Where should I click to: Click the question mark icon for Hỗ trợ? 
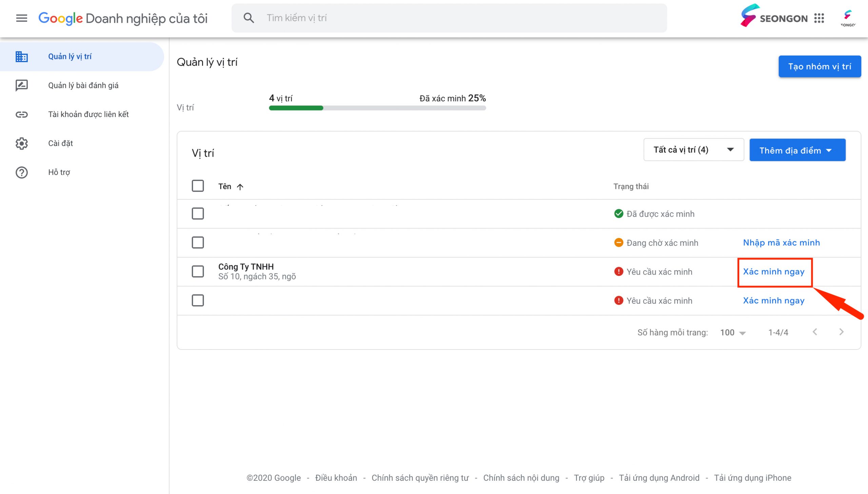click(x=22, y=172)
